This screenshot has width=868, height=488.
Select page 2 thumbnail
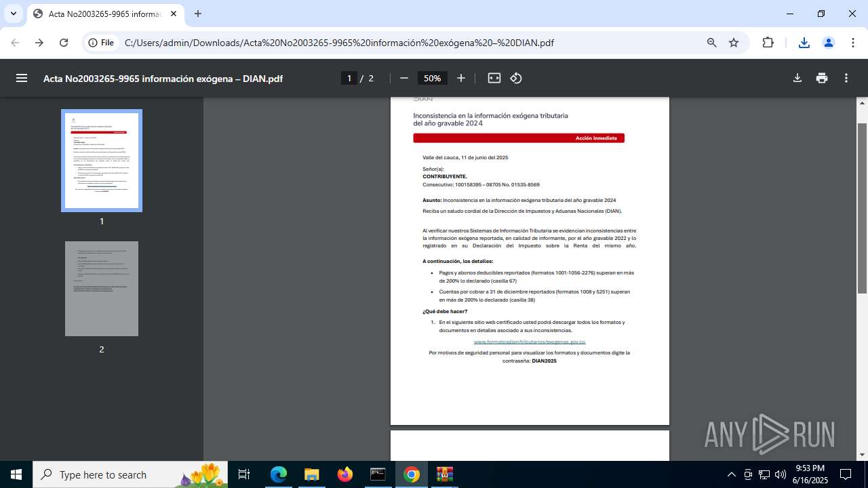point(102,289)
